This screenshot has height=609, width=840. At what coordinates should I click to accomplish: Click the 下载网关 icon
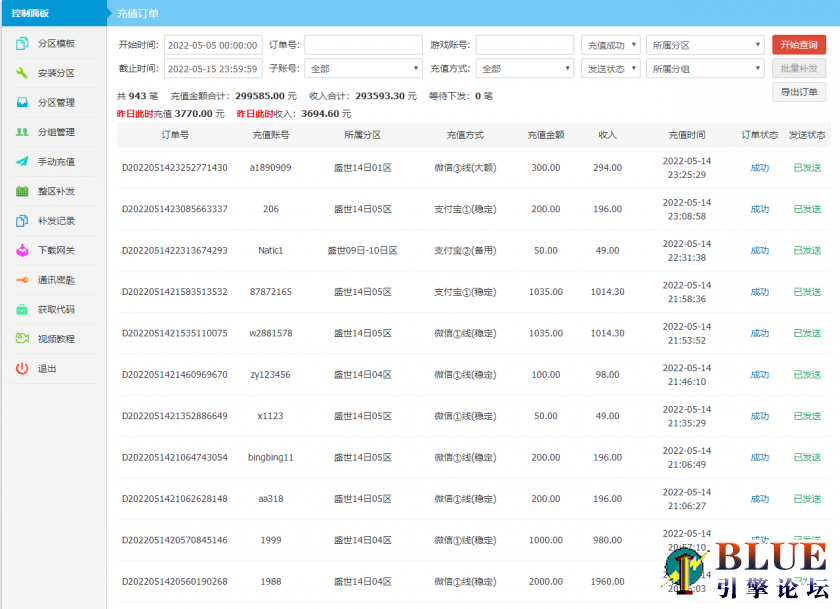click(x=22, y=250)
